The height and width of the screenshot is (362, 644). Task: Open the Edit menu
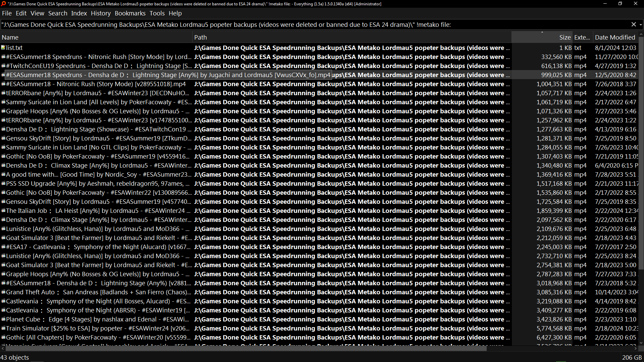[21, 13]
